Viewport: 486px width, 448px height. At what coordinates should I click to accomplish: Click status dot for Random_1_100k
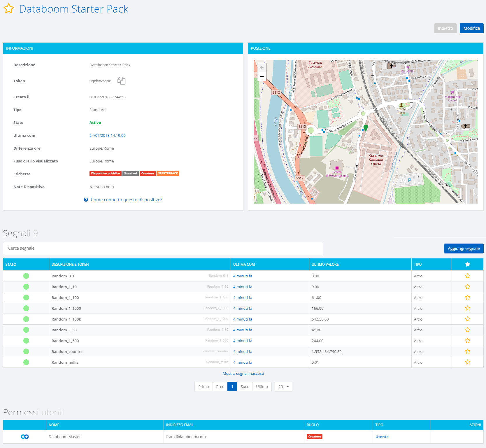(x=26, y=319)
